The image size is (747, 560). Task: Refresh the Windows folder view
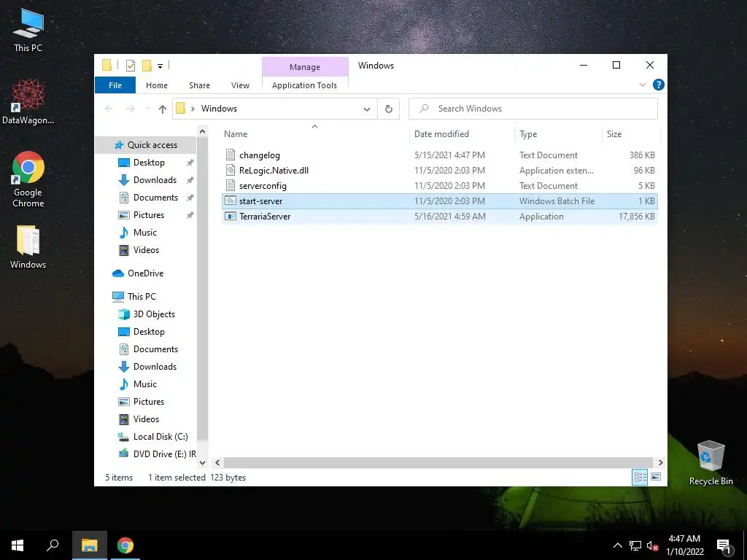388,109
